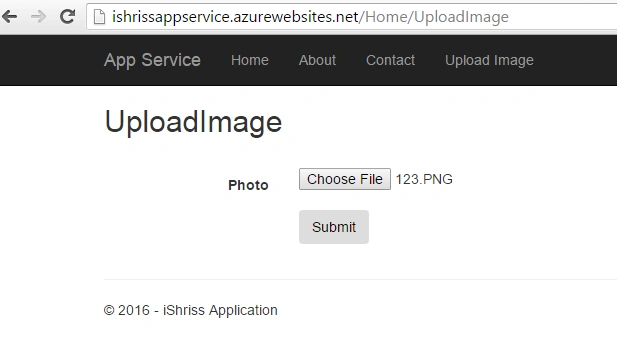Click the Photo field label

248,185
